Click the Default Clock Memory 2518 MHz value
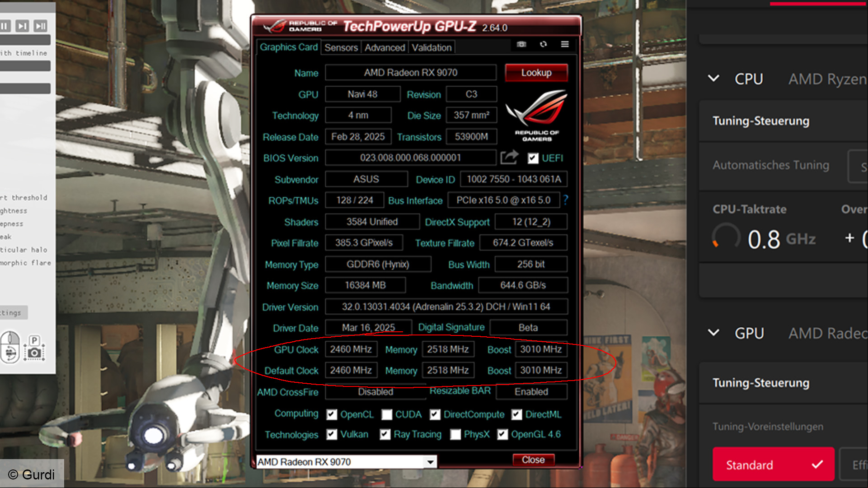868x488 pixels. point(448,370)
